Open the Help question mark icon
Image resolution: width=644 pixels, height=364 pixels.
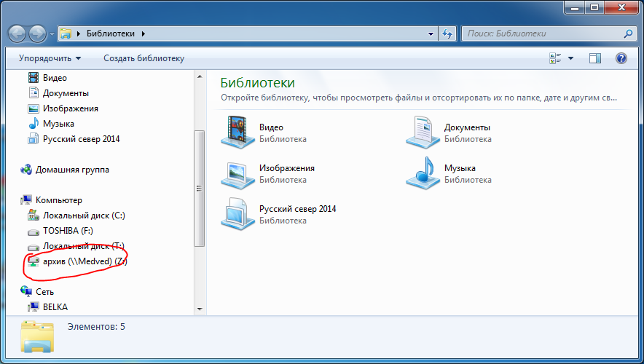pos(621,58)
